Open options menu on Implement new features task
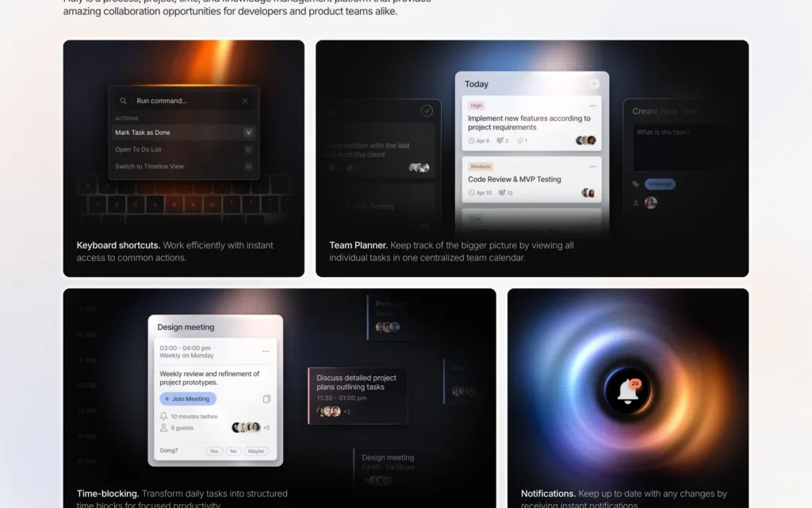 (x=593, y=106)
